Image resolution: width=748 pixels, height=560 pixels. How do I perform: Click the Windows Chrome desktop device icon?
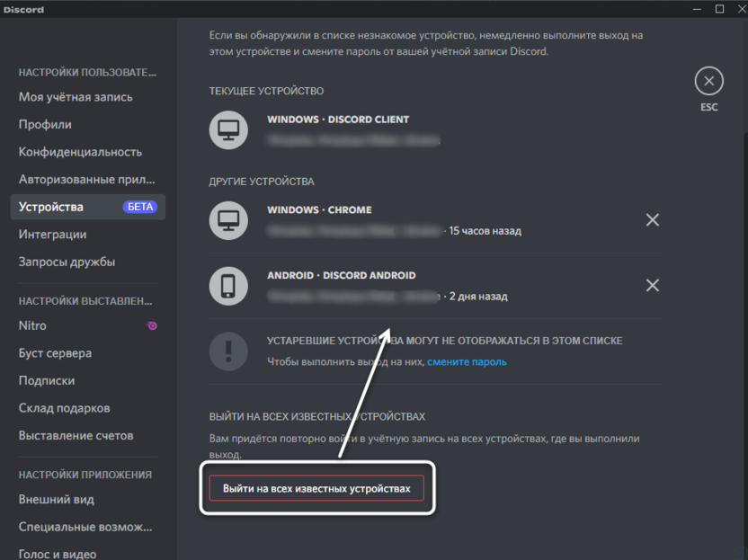point(228,220)
